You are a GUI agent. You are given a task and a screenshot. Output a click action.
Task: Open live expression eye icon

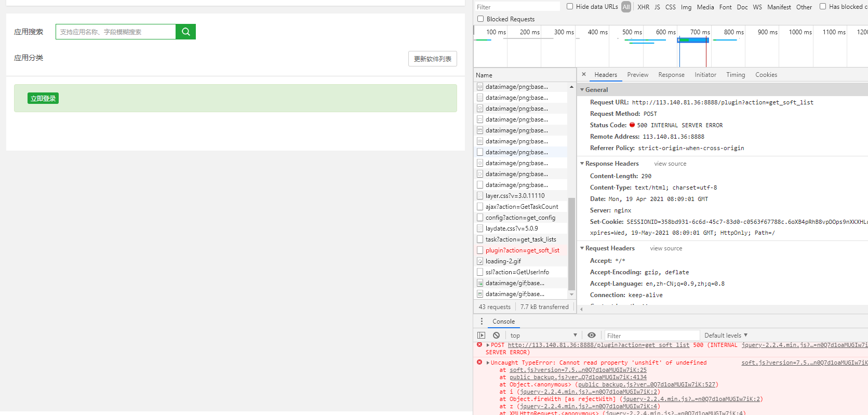point(592,336)
